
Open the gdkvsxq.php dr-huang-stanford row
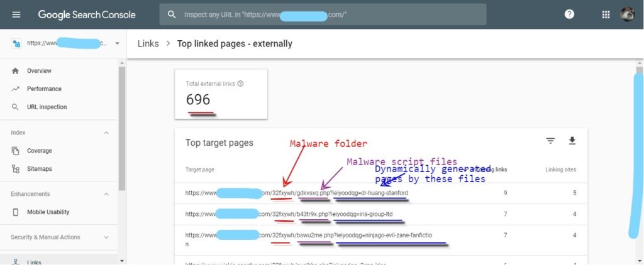[x=380, y=193]
